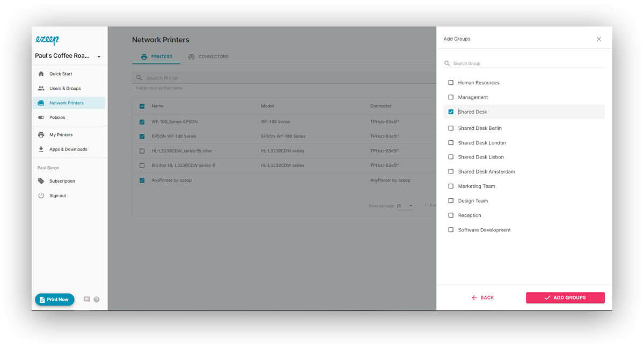Viewport: 644px width, 348px height.
Task: Sort by the Model column header
Action: click(267, 106)
